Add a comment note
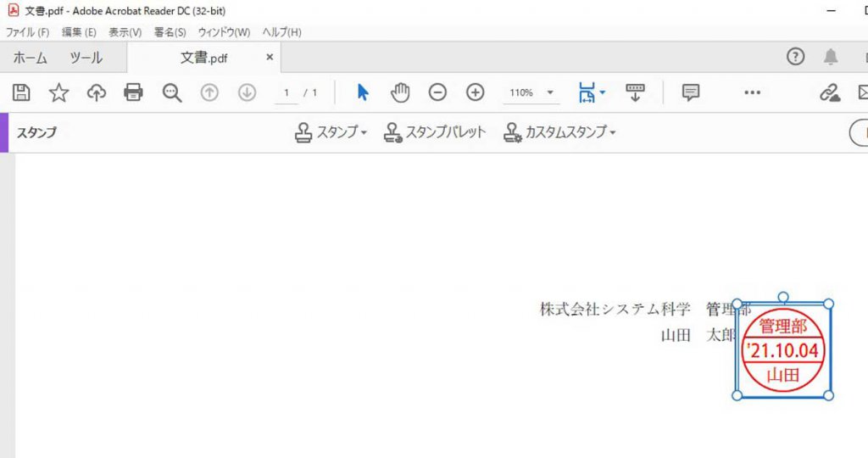The image size is (868, 458). point(690,92)
